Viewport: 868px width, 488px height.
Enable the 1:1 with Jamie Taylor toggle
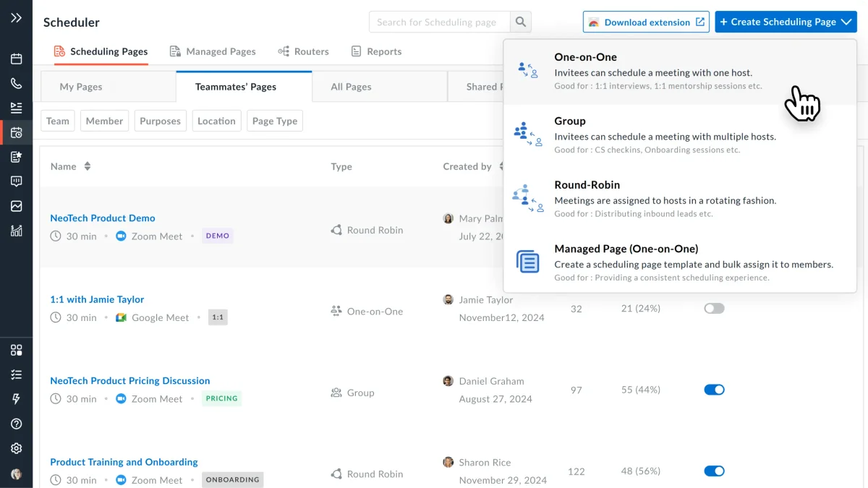tap(714, 309)
